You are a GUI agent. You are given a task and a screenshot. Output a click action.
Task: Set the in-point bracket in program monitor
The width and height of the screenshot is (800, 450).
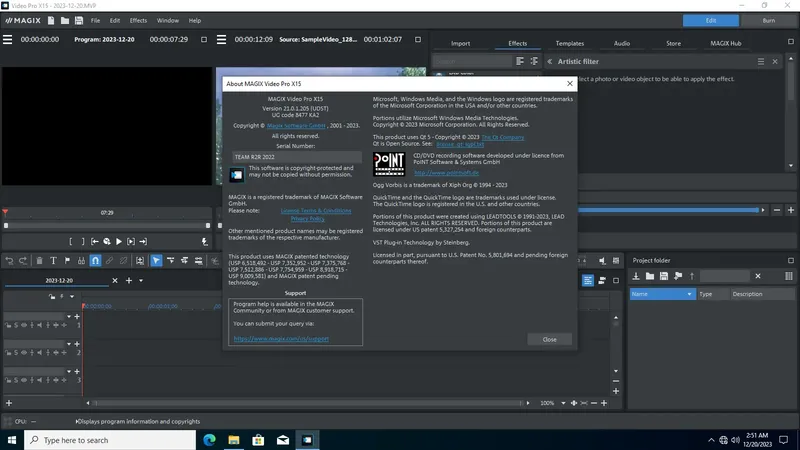[x=70, y=242]
